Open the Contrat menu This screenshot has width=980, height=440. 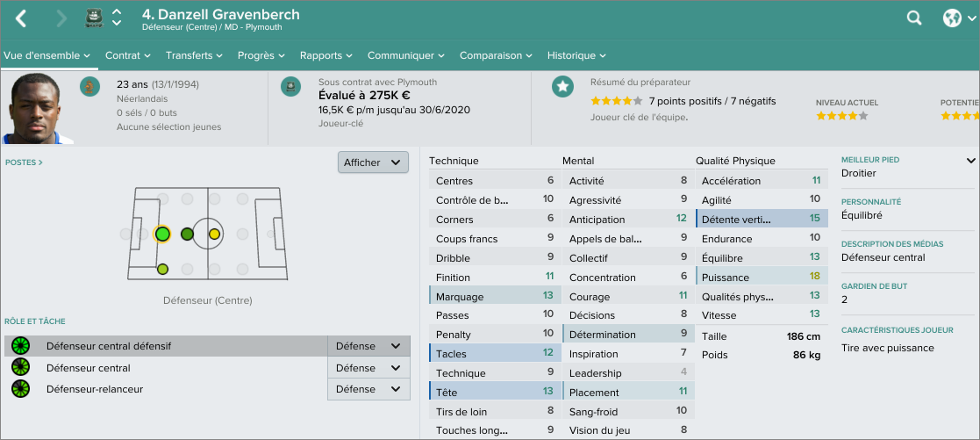click(127, 55)
